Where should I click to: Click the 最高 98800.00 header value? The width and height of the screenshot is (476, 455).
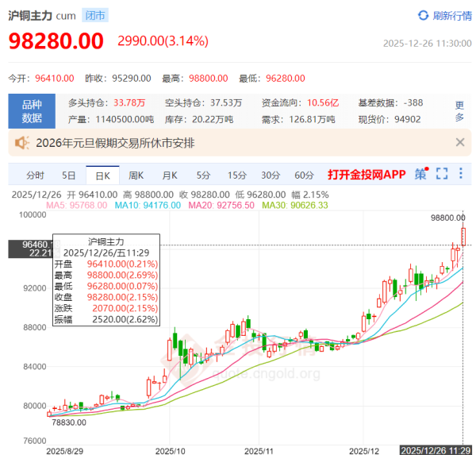pos(209,79)
